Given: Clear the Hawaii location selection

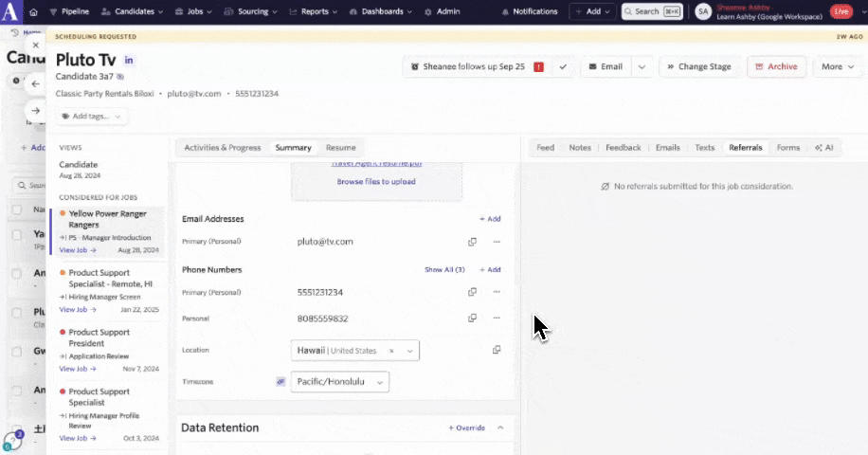Looking at the screenshot, I should [391, 351].
